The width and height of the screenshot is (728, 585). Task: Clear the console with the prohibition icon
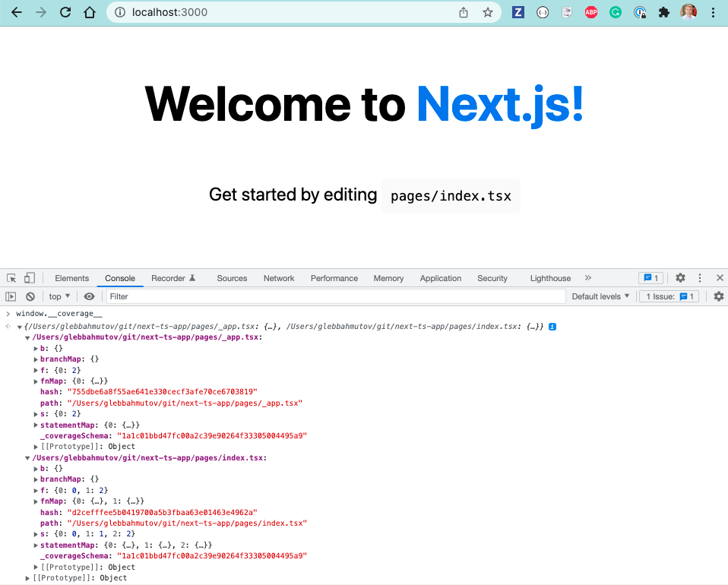pos(30,296)
